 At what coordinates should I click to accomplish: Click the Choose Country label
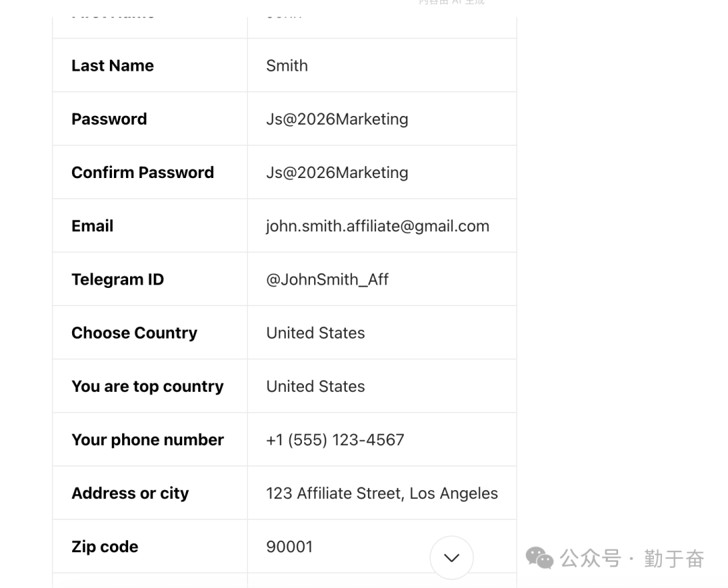click(134, 332)
